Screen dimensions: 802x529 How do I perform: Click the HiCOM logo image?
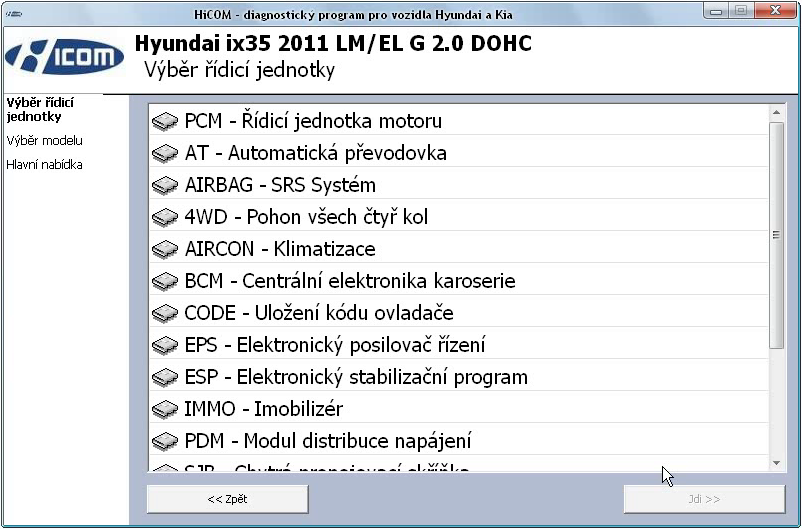[64, 57]
